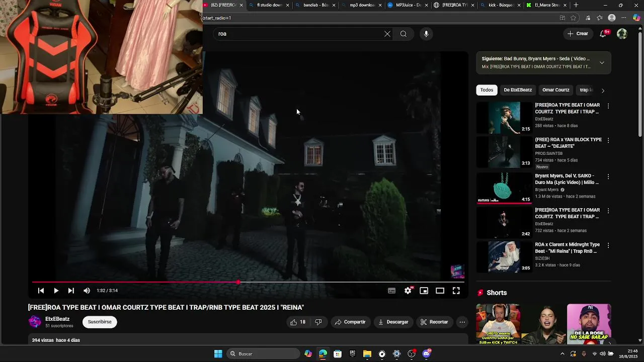
Task: Open File Explorer from taskbar
Action: click(367, 354)
